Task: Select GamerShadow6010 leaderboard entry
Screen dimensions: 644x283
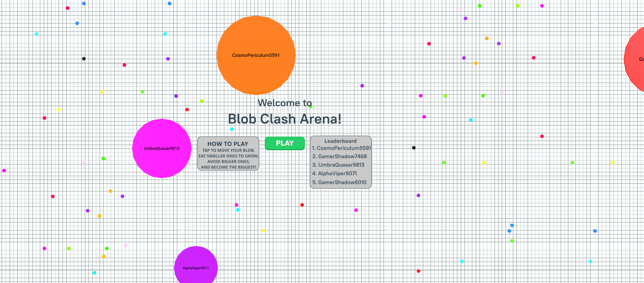Action: pyautogui.click(x=339, y=182)
